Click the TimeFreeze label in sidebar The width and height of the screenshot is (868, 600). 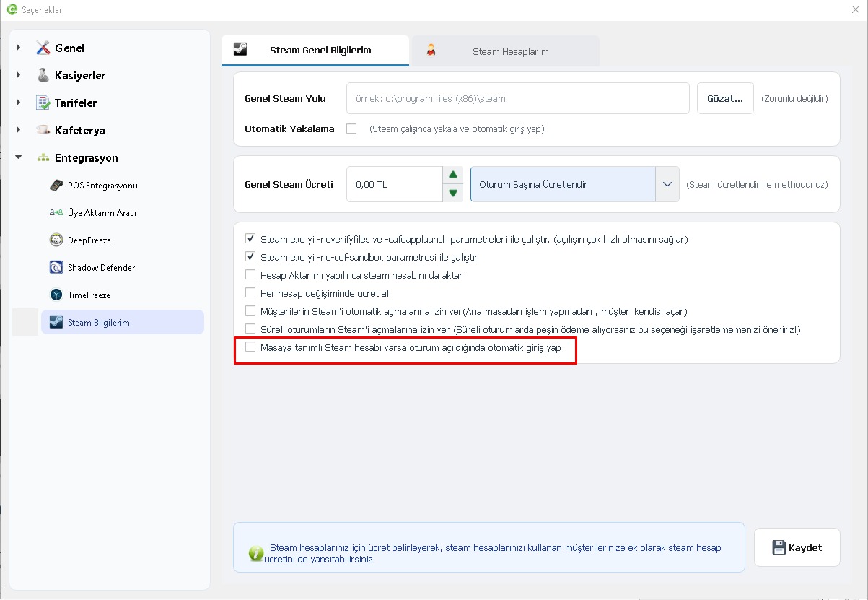[89, 295]
